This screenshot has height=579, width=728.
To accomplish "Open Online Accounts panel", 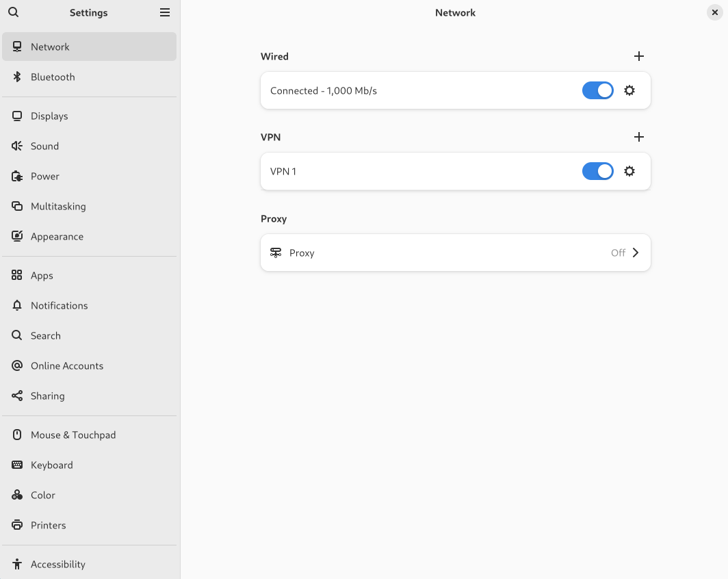I will (89, 365).
